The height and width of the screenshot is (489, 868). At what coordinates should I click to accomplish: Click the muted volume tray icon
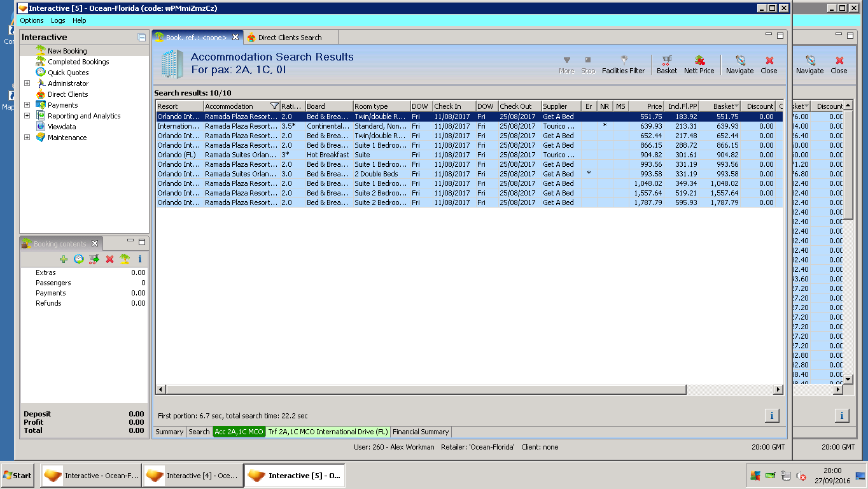(802, 476)
